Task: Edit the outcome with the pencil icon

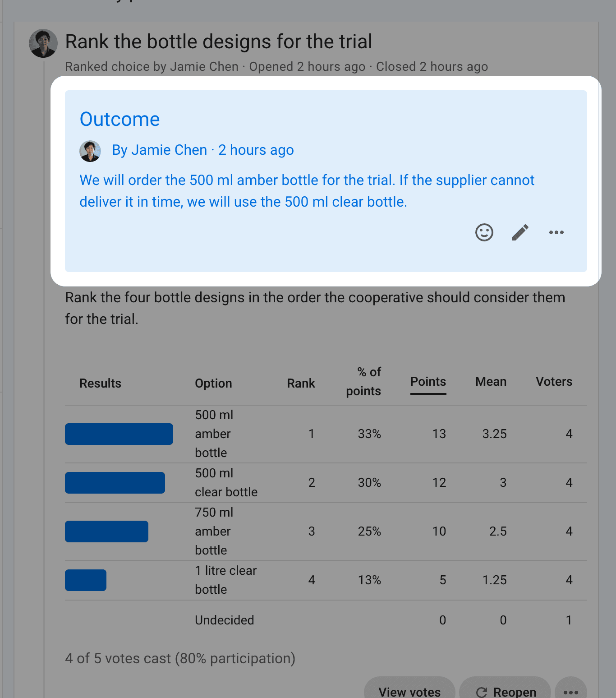Action: 520,232
